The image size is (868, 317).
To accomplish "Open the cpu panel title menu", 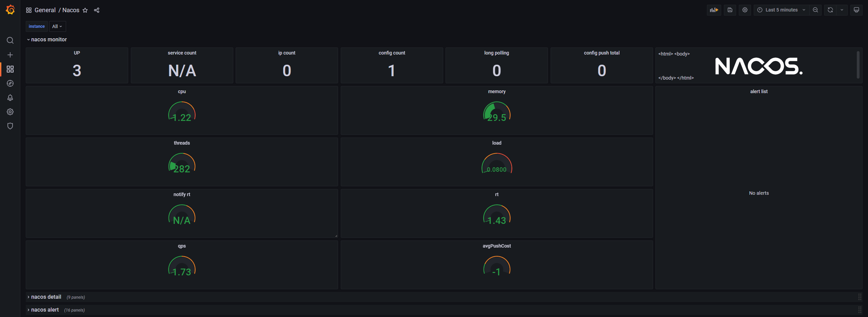I will click(182, 91).
